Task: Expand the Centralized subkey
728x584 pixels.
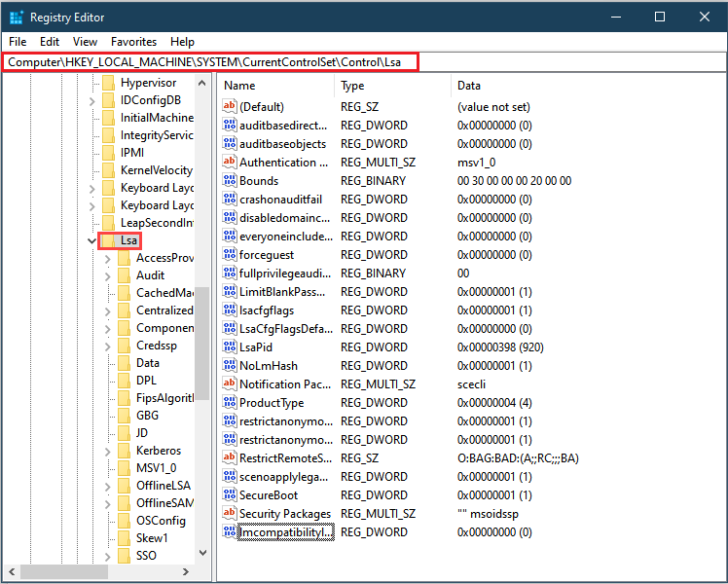Action: pos(108,311)
